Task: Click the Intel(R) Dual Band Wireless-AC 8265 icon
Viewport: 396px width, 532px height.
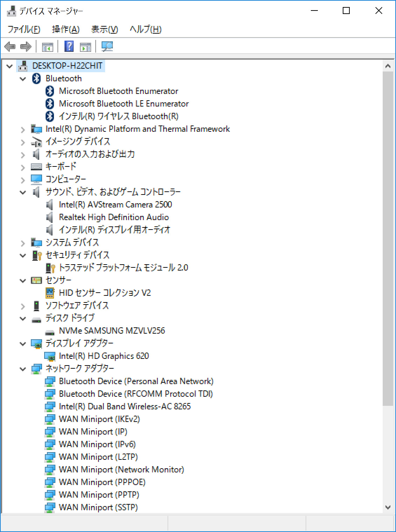Action: pos(50,407)
